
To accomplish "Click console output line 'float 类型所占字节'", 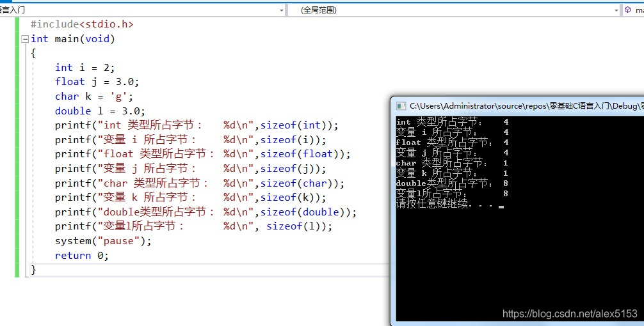I will tap(452, 143).
